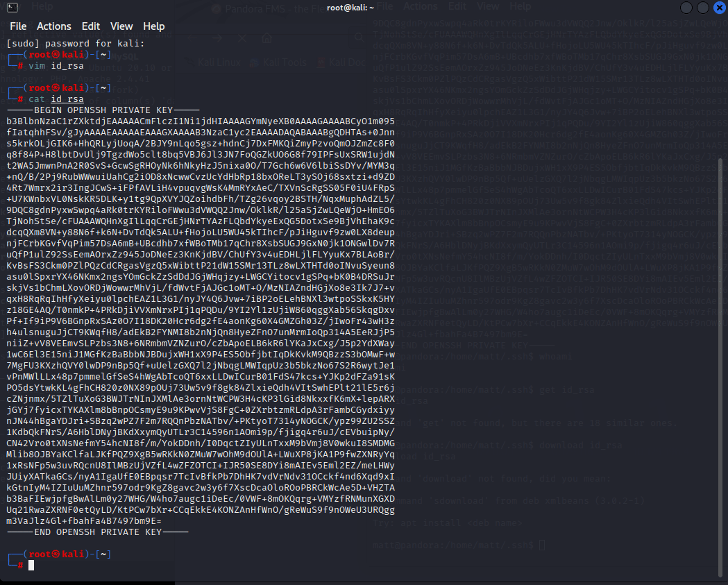Open the View menu
This screenshot has height=585, width=728.
121,26
